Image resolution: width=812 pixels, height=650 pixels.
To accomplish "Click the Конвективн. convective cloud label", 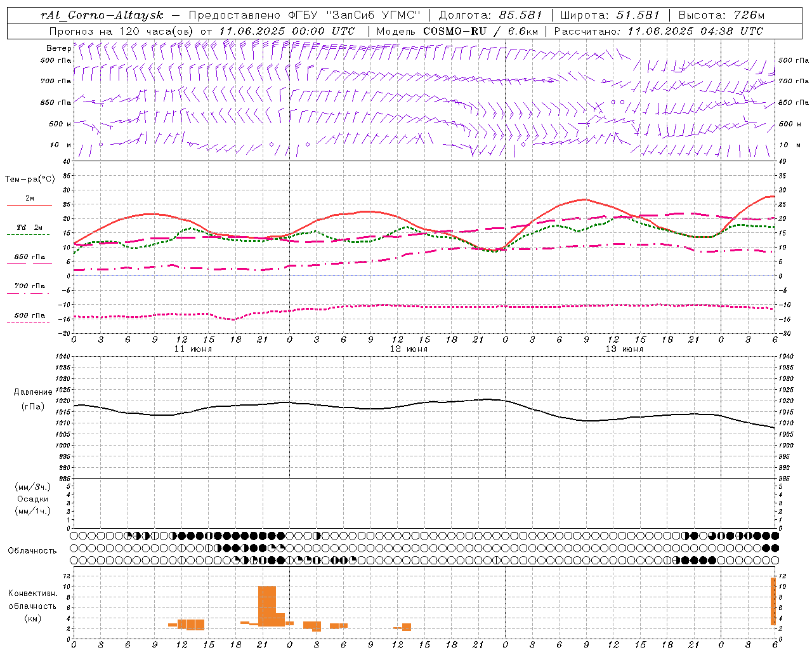I will pyautogui.click(x=32, y=594).
